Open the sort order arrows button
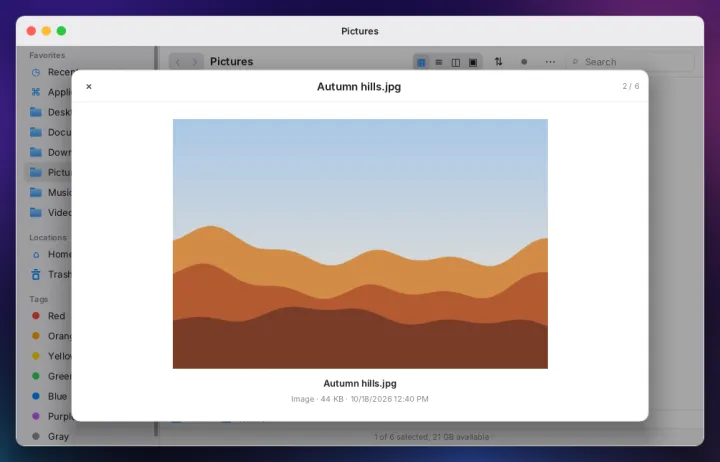This screenshot has width=720, height=462. click(498, 62)
